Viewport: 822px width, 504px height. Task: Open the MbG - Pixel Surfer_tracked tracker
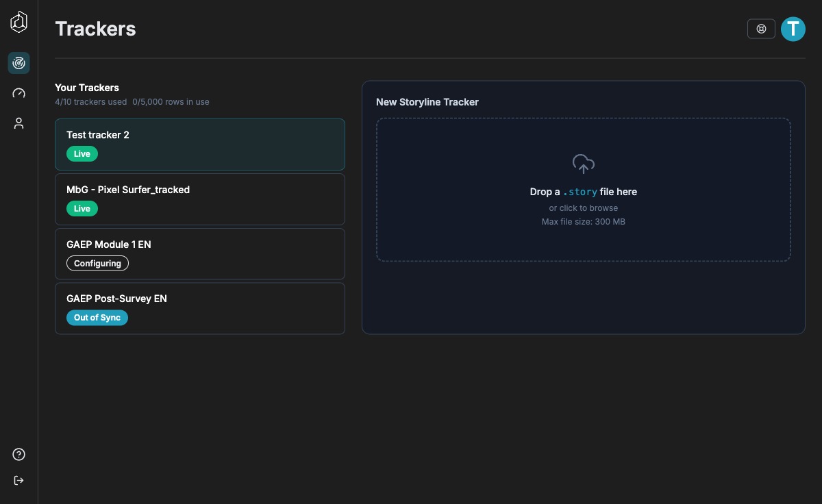pyautogui.click(x=200, y=199)
